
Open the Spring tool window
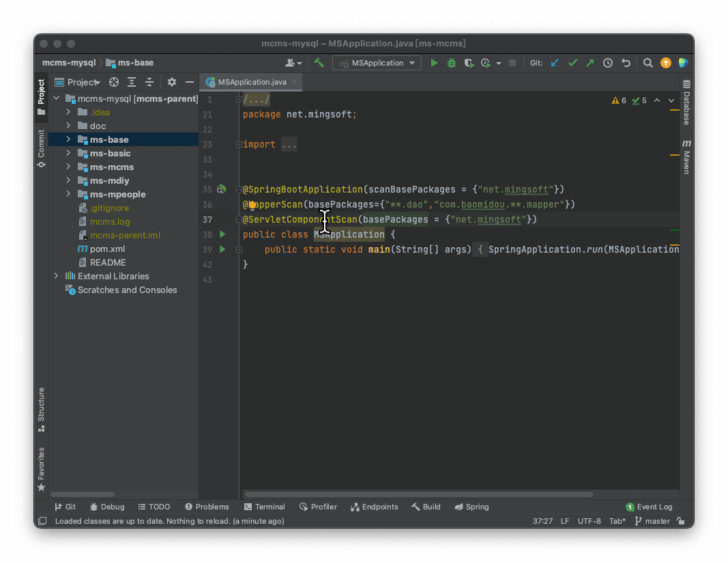pos(471,507)
